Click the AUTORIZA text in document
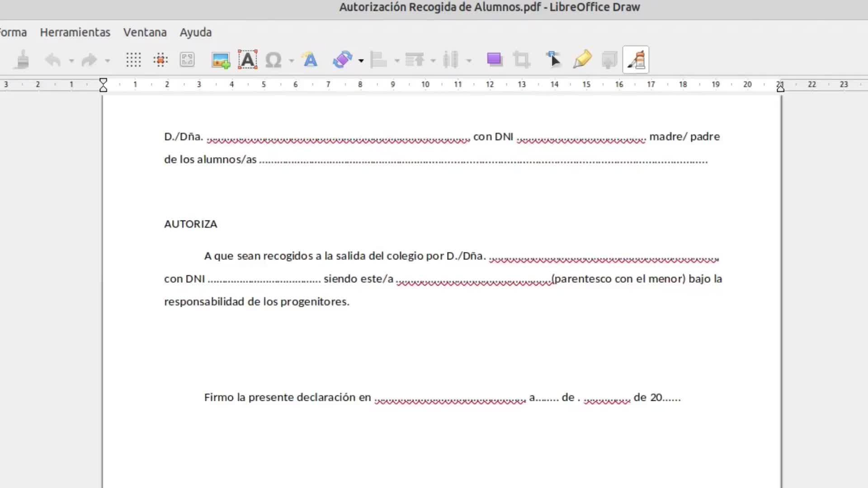 click(x=190, y=224)
